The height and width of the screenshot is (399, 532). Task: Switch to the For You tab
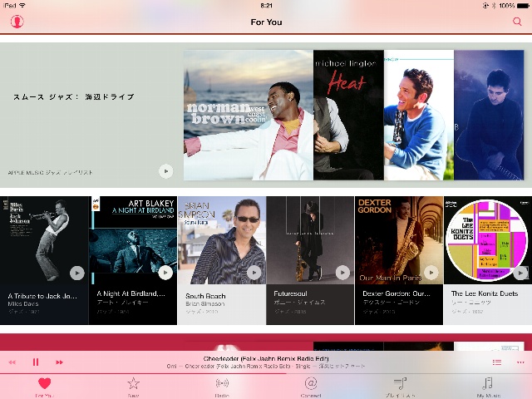point(44,387)
